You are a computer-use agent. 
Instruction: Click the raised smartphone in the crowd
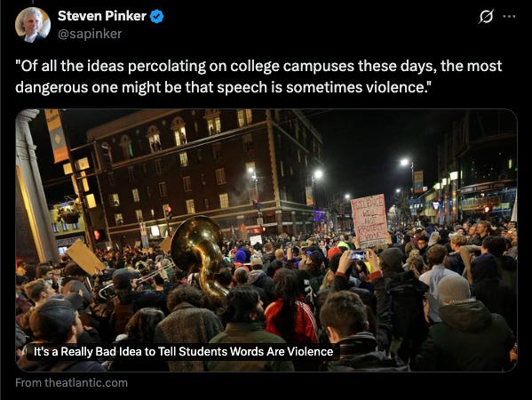coord(359,255)
